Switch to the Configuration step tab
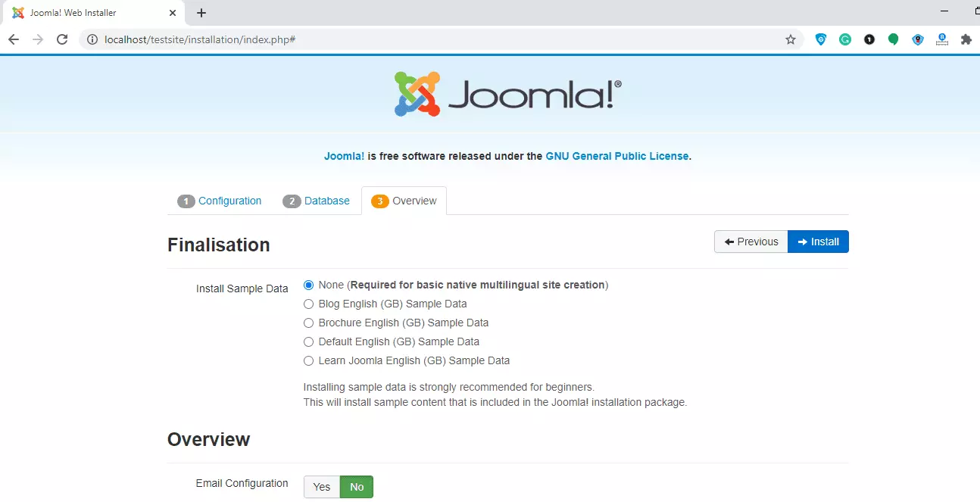Screen dimensions: 980x502 220,201
